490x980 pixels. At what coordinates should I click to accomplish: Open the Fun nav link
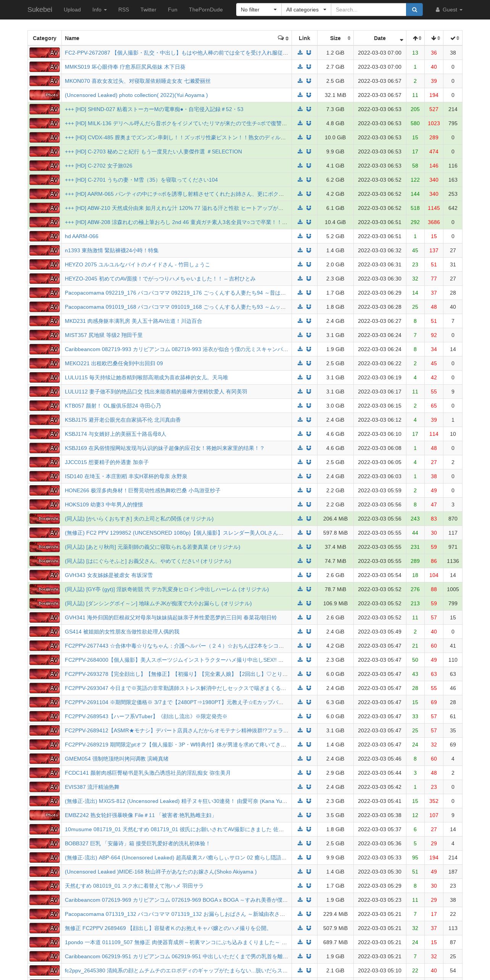pos(172,10)
